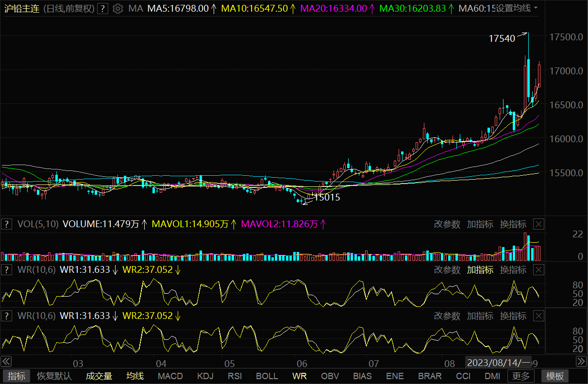The image size is (588, 384).
Task: Open the 模板 template button
Action: click(x=555, y=376)
